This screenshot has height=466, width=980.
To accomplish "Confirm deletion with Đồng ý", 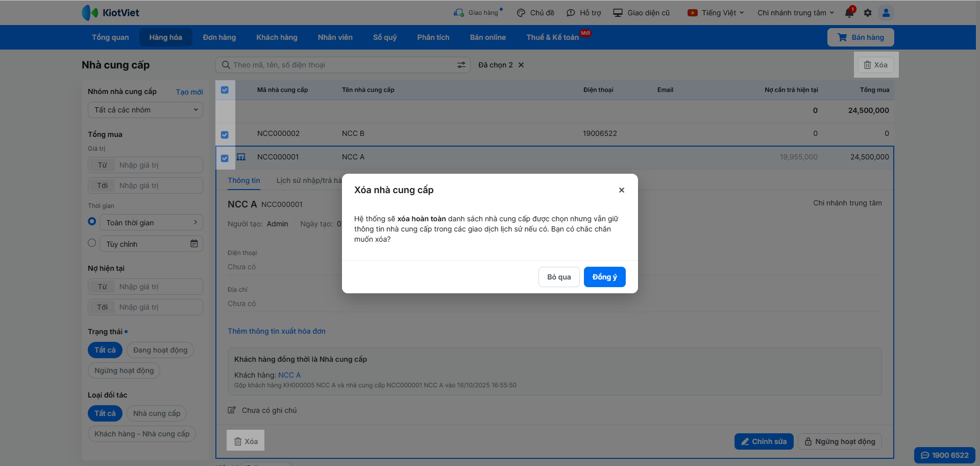I will coord(605,277).
